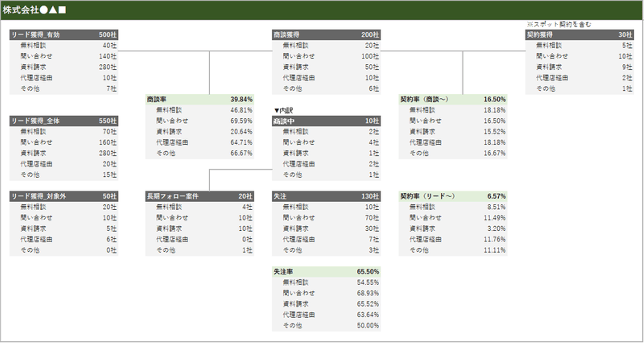Select the 商談中 header label

pos(284,121)
